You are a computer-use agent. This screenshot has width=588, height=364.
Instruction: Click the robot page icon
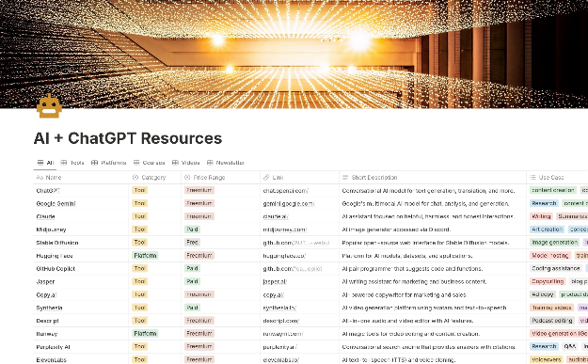[49, 106]
